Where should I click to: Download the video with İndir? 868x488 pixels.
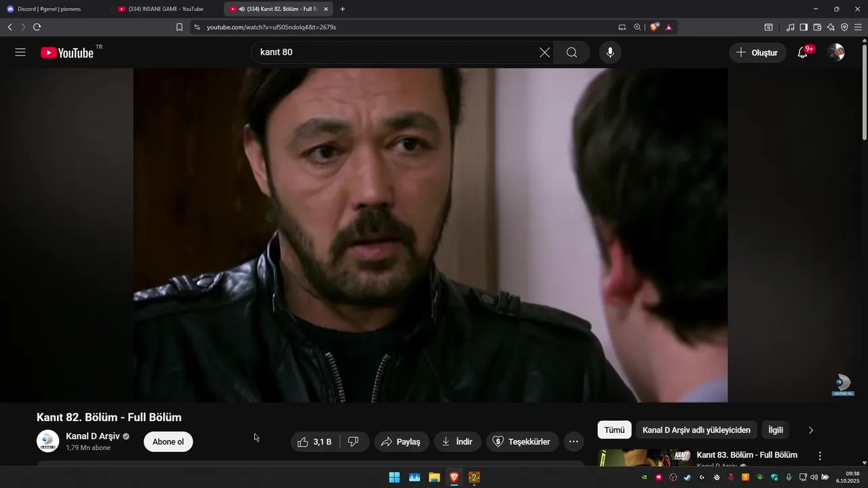[457, 442]
